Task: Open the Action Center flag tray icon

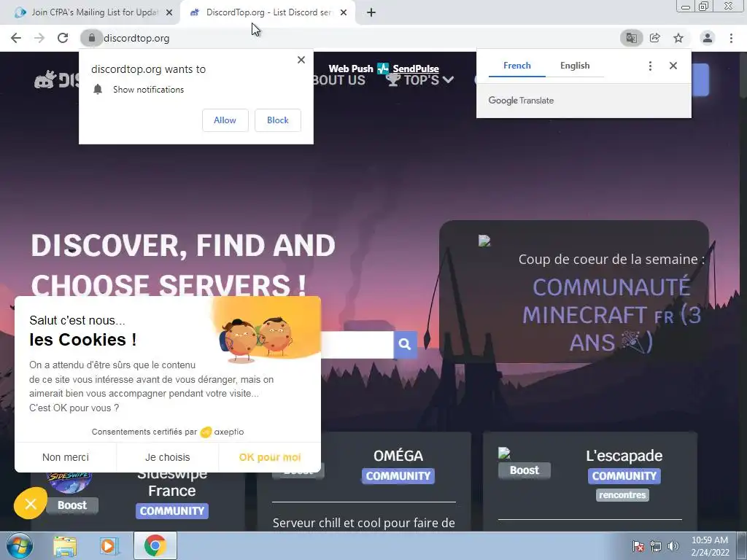Action: [x=638, y=546]
